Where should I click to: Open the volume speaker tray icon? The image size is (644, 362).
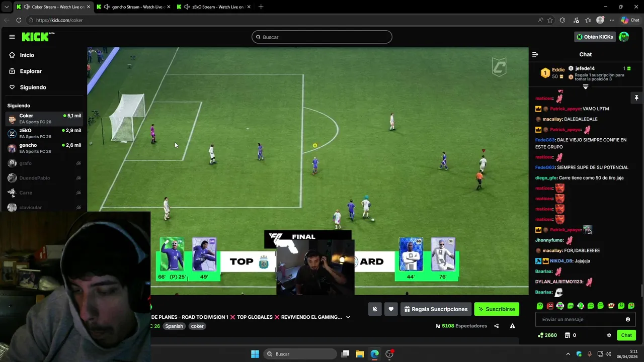(609, 354)
